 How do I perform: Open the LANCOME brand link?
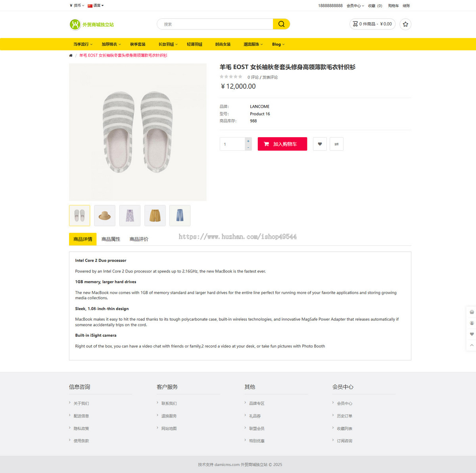click(259, 107)
